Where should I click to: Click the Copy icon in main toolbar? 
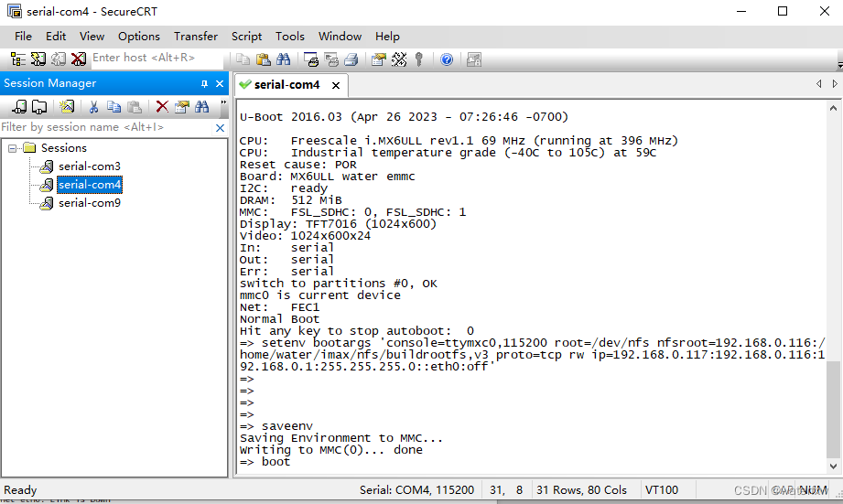point(243,59)
